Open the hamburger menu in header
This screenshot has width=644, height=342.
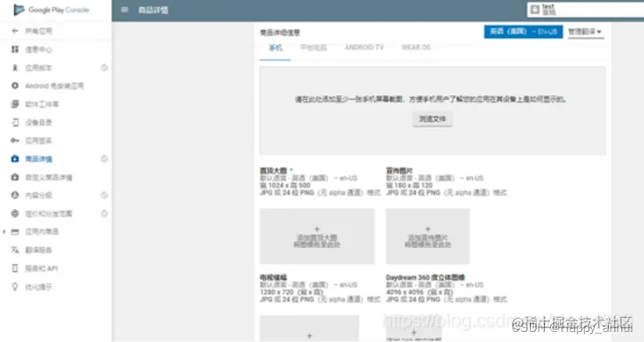pyautogui.click(x=125, y=10)
